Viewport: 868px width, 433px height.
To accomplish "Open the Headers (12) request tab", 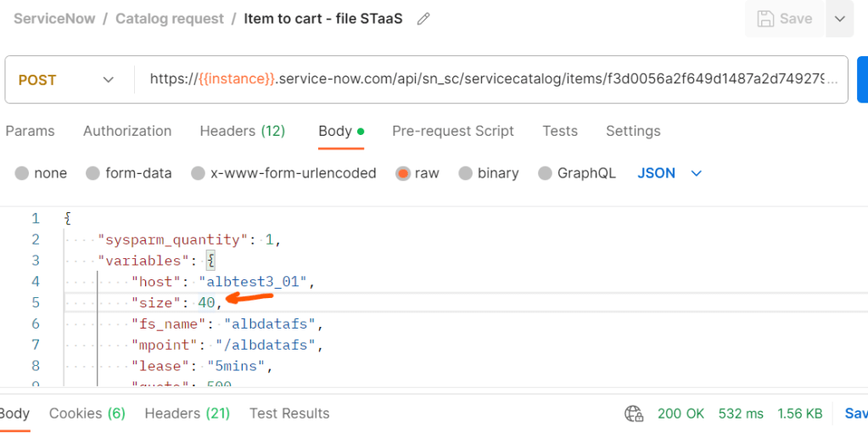I will (x=242, y=131).
